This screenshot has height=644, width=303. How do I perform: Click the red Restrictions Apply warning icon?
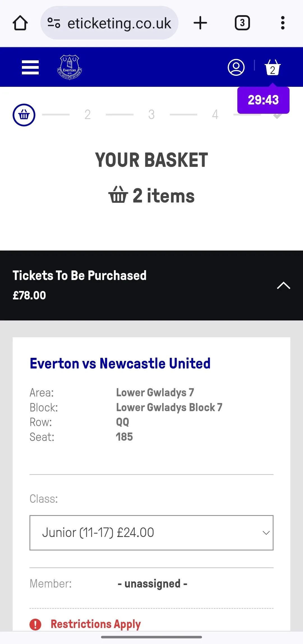(35, 624)
